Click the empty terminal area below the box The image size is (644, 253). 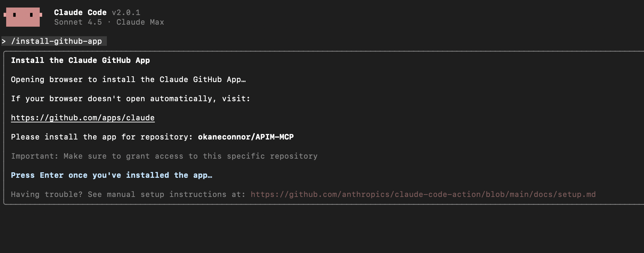(308, 229)
